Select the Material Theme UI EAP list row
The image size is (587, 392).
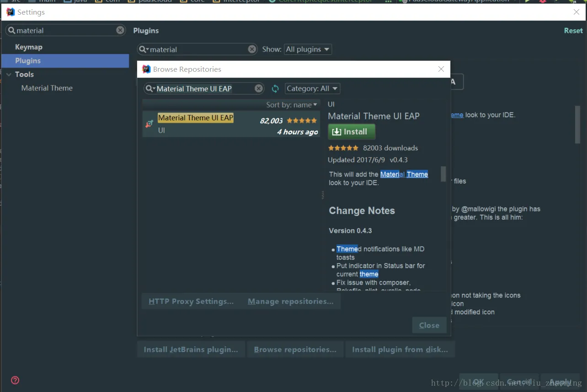231,124
